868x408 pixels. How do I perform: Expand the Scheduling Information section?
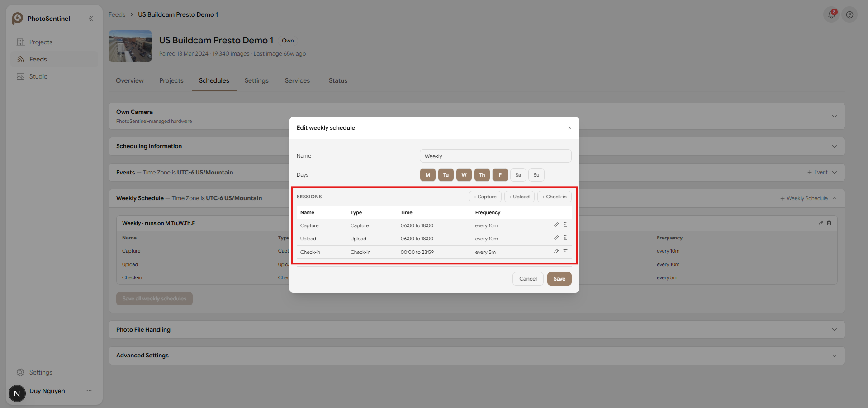(835, 146)
